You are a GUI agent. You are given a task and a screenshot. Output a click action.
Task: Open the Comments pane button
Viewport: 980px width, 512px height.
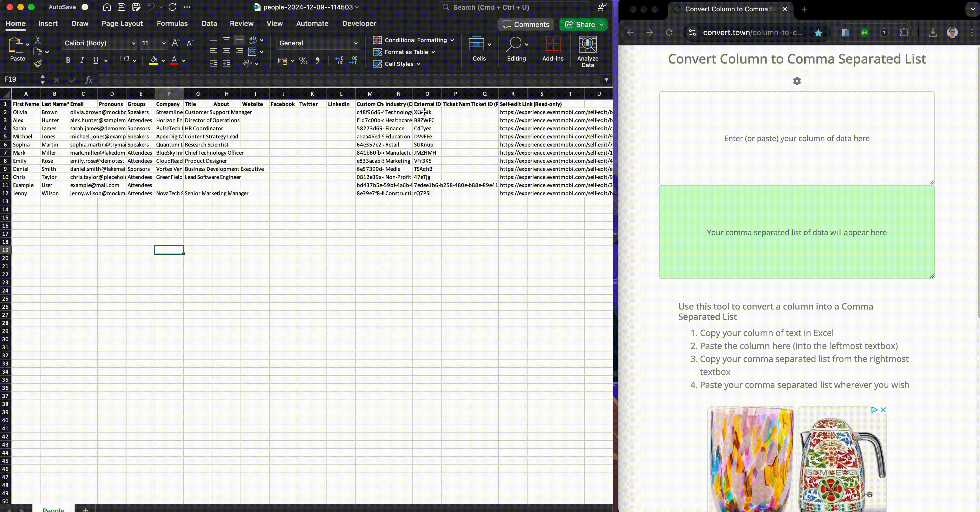click(x=525, y=25)
